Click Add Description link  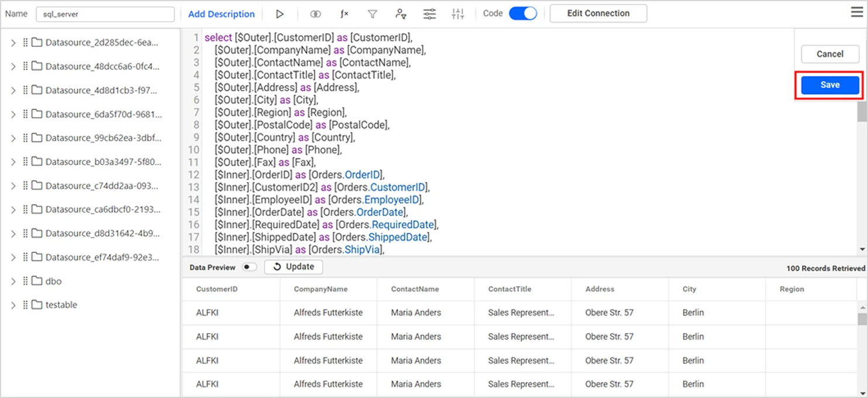[221, 14]
